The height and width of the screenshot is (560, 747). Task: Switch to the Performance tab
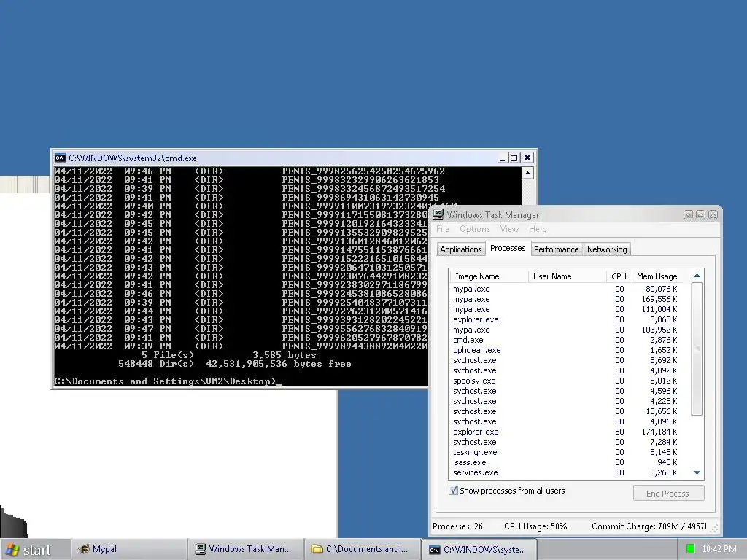pyautogui.click(x=556, y=249)
